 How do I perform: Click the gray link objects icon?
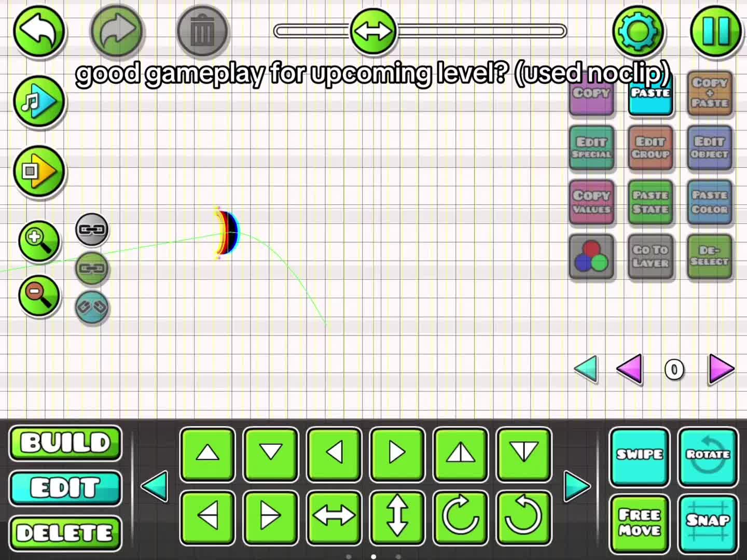(x=92, y=229)
